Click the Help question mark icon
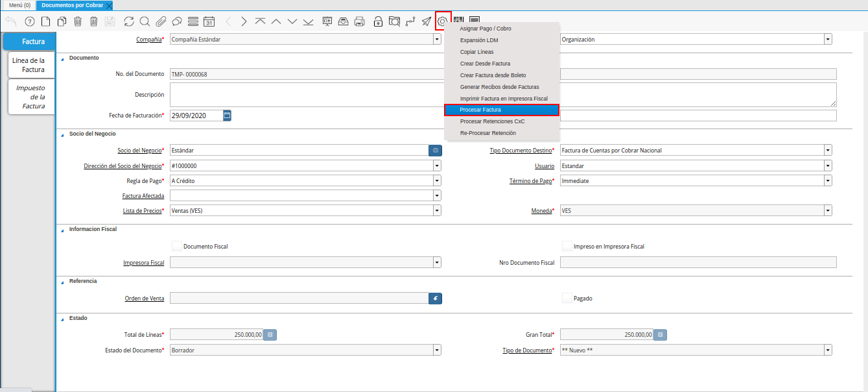Viewport: 868px width, 392px height. [x=29, y=21]
